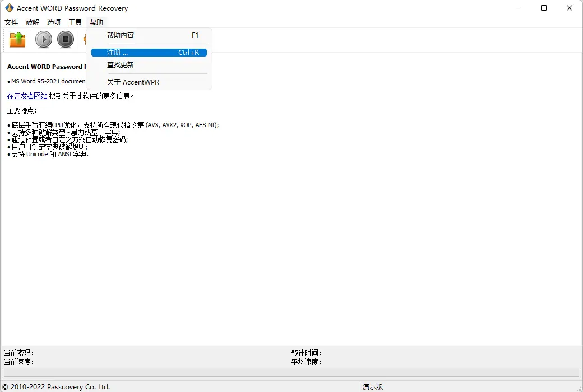This screenshot has height=392, width=583.
Task: Click the recovery progress bar
Action: click(x=291, y=372)
